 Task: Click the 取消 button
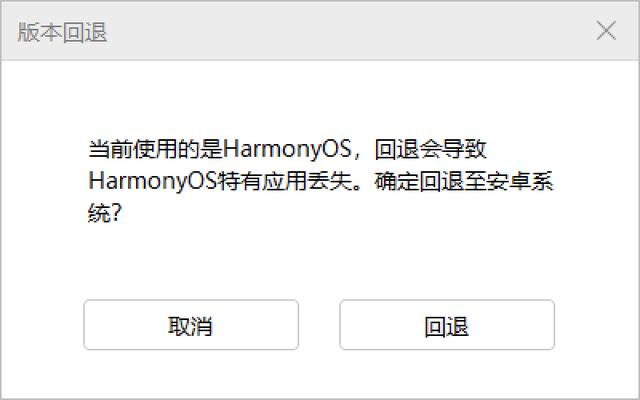191,325
